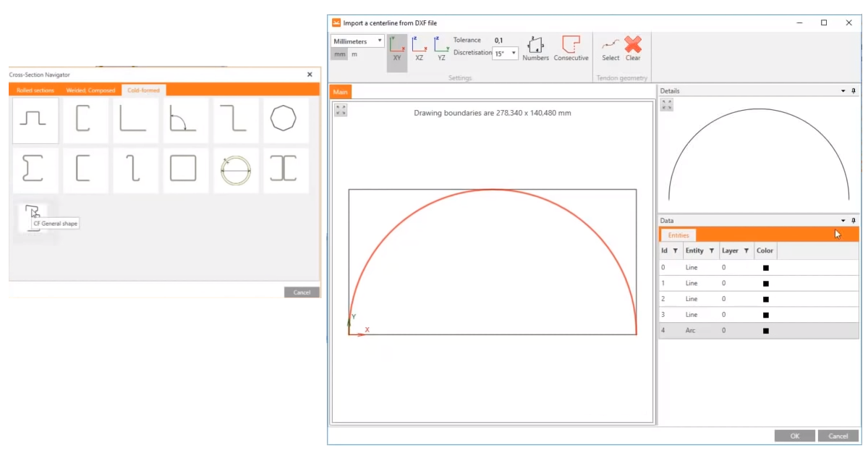The height and width of the screenshot is (456, 868).
Task: Open the Welded, Composed tab
Action: 90,90
